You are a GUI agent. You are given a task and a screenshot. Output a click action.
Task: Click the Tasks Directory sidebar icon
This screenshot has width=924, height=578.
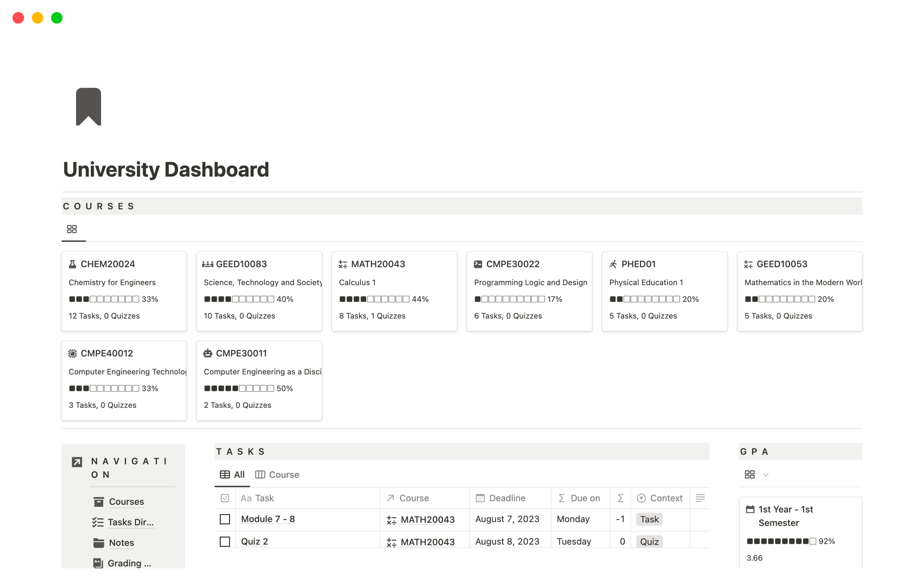pyautogui.click(x=99, y=521)
